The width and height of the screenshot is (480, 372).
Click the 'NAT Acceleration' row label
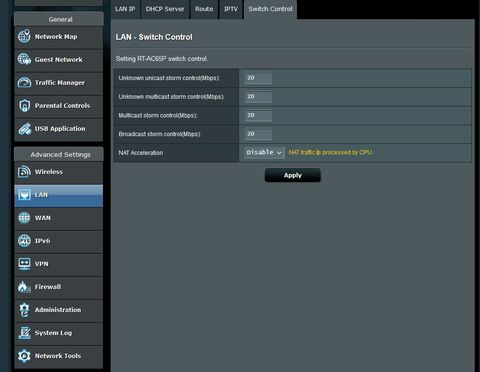[x=141, y=153]
